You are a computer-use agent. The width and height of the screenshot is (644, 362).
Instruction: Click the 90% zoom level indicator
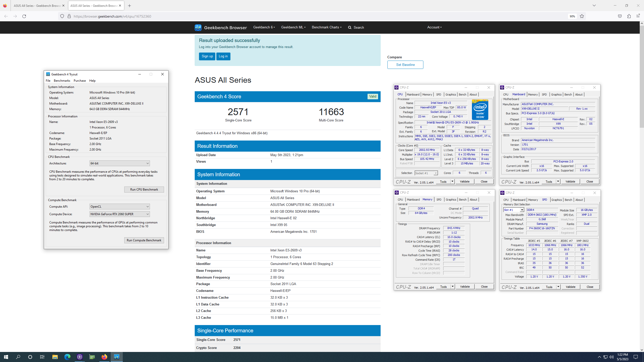(573, 16)
